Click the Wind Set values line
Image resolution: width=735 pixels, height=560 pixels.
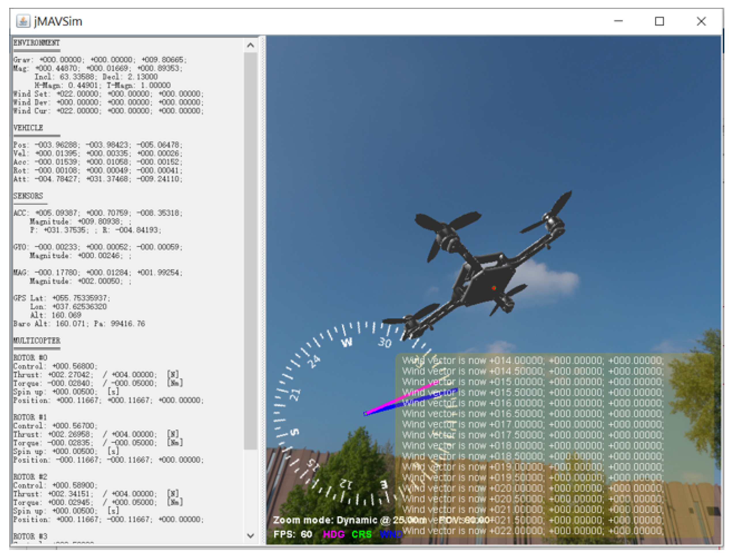(108, 94)
